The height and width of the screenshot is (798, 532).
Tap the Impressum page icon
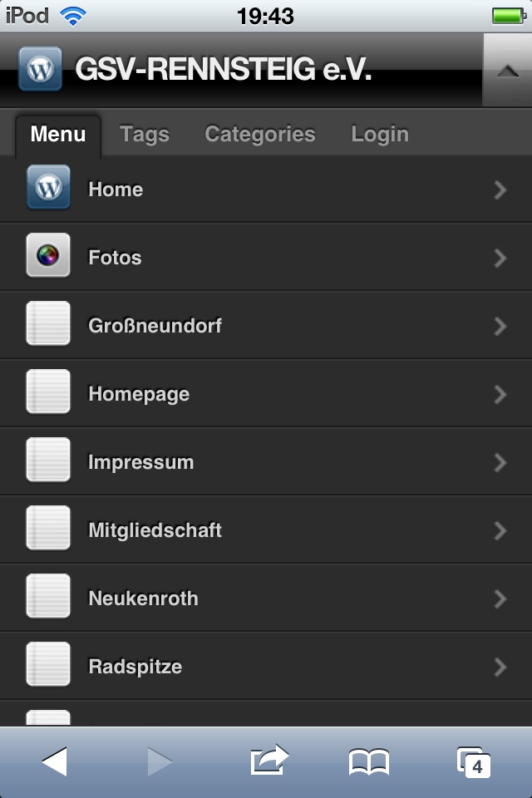point(48,460)
